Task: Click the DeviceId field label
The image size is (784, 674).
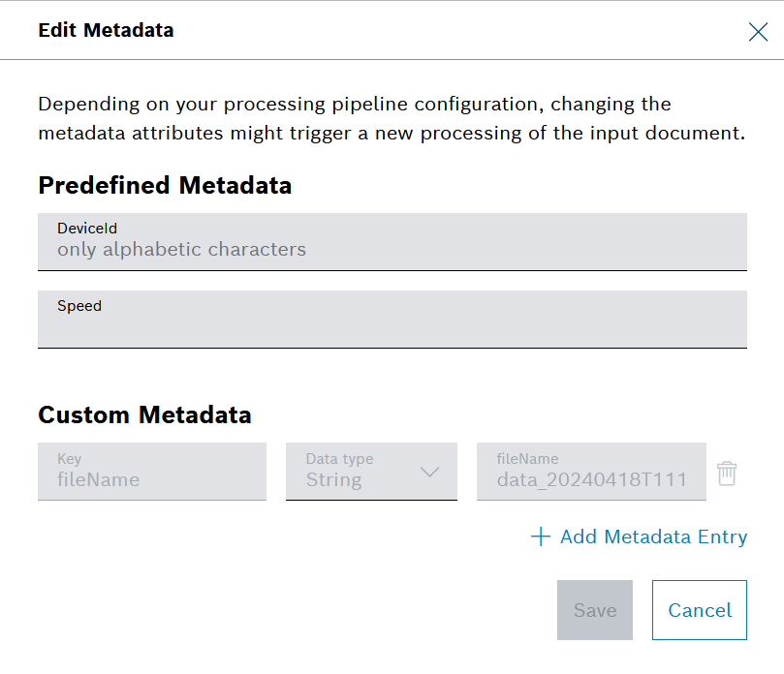Action: point(87,229)
